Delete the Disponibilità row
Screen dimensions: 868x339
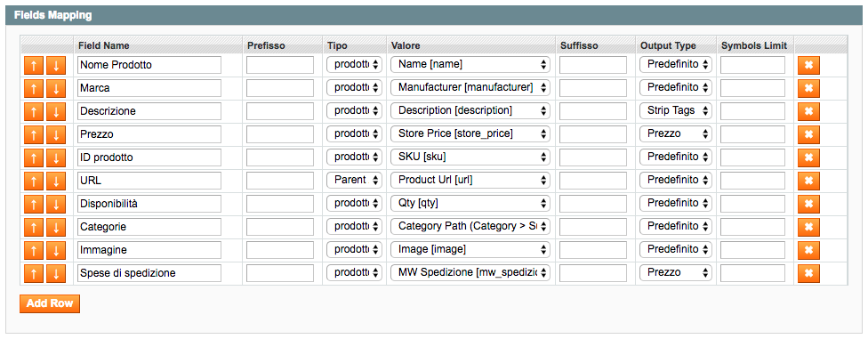pos(808,204)
